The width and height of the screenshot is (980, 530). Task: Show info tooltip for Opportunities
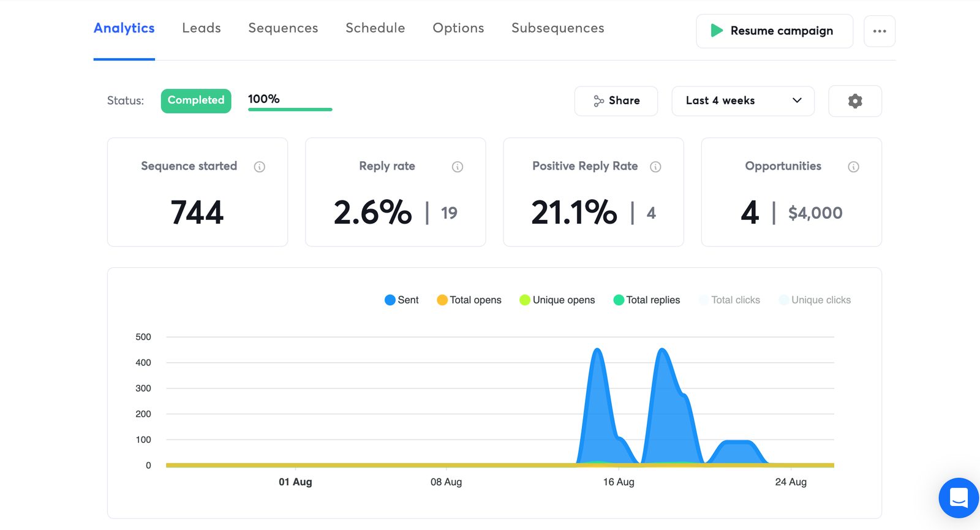(853, 167)
